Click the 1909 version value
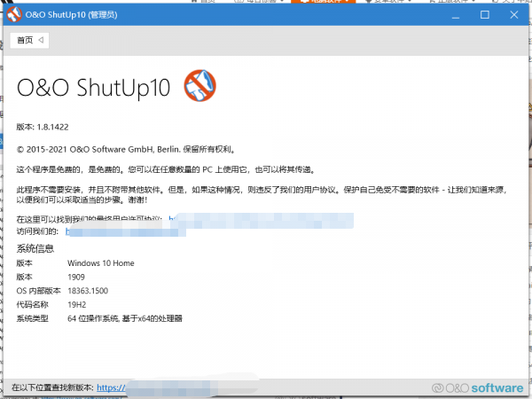 [x=76, y=278]
